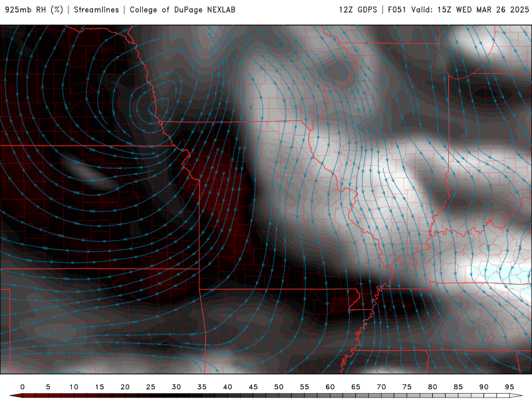This screenshot has height=399, width=532.
Task: Click the colorbar label "55"
Action: coord(305,387)
